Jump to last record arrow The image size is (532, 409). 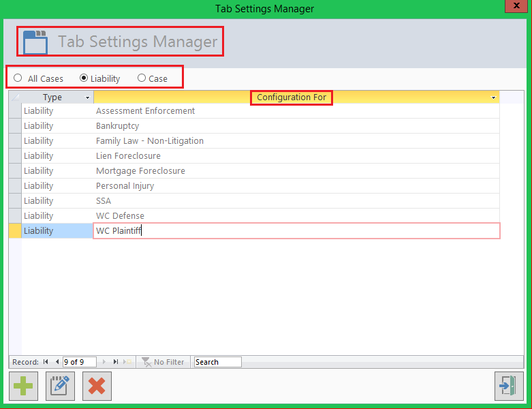point(116,362)
